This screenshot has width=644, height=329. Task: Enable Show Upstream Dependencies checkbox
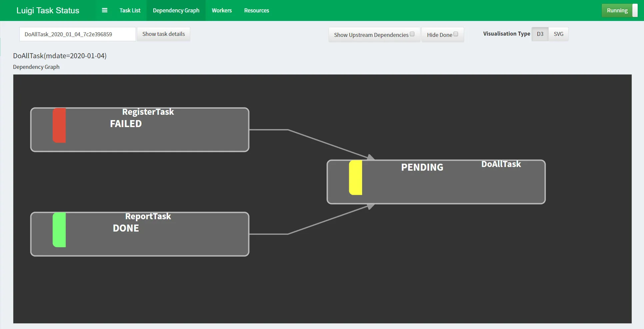[412, 34]
